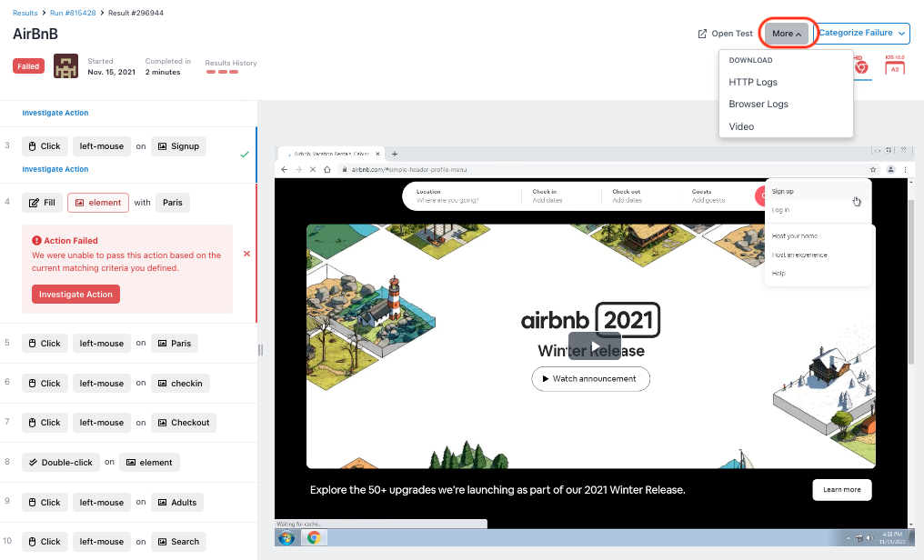Click the browser profile avatar icon
Image resolution: width=924 pixels, height=560 pixels.
[x=890, y=170]
